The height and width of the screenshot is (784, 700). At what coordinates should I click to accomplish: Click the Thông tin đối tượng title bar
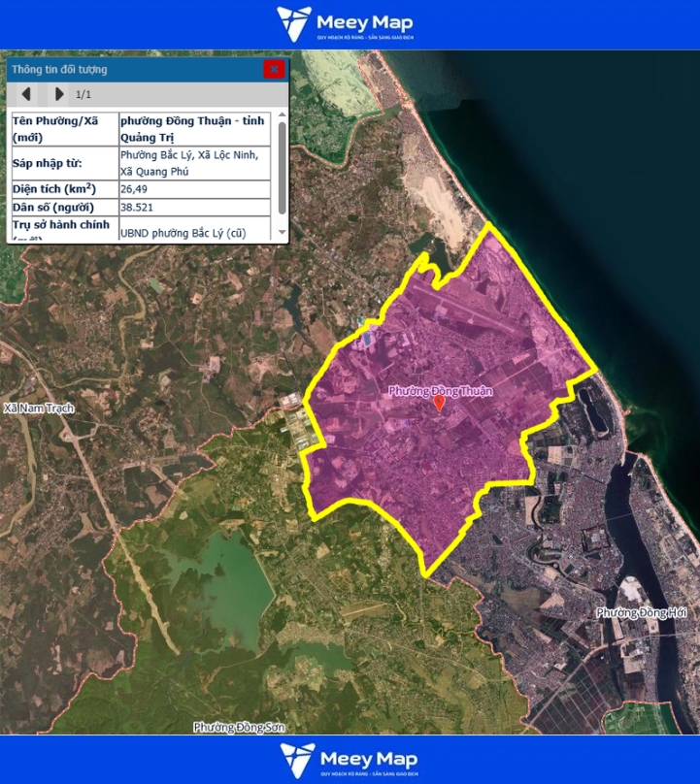[x=126, y=69]
